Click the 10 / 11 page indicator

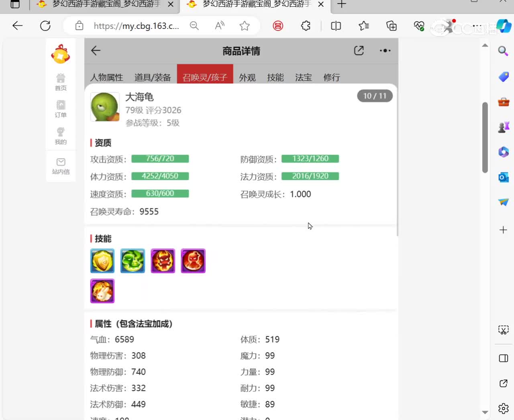coord(375,96)
